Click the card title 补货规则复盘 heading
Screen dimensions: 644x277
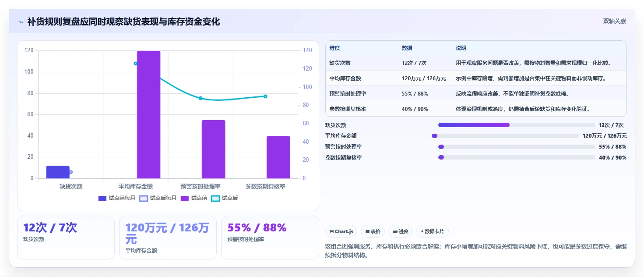123,21
